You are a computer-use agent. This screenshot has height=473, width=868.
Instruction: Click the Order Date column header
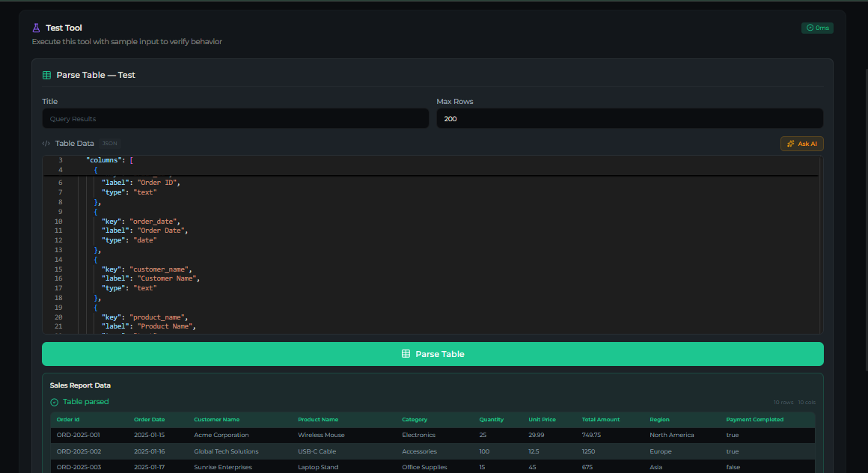[x=150, y=419]
